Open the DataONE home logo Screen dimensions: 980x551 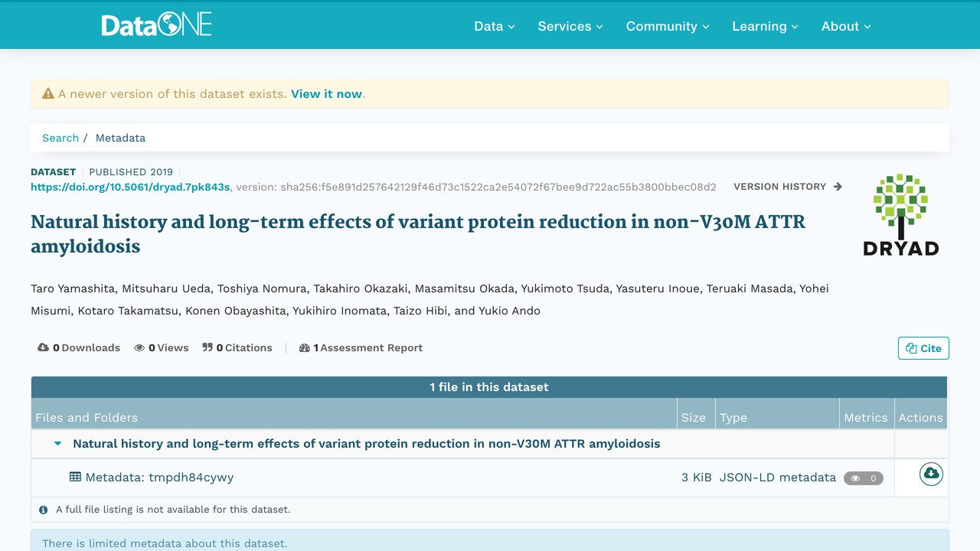click(156, 25)
